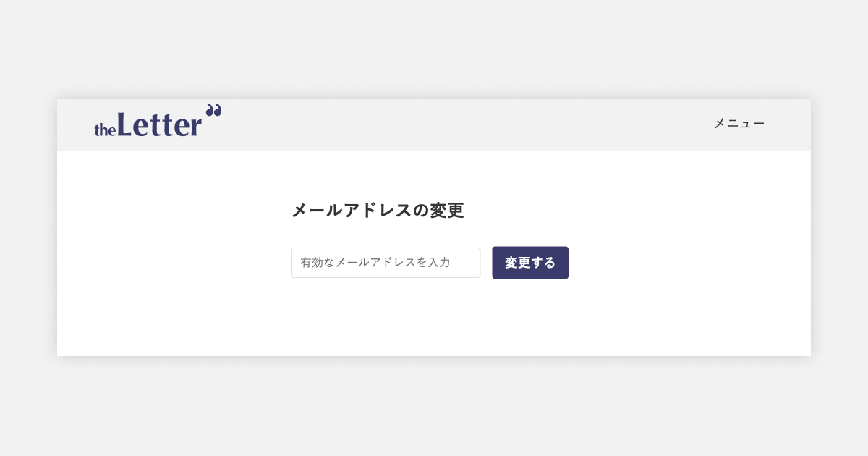This screenshot has width=868, height=456.
Task: Click the theLetter logo
Action: (158, 122)
